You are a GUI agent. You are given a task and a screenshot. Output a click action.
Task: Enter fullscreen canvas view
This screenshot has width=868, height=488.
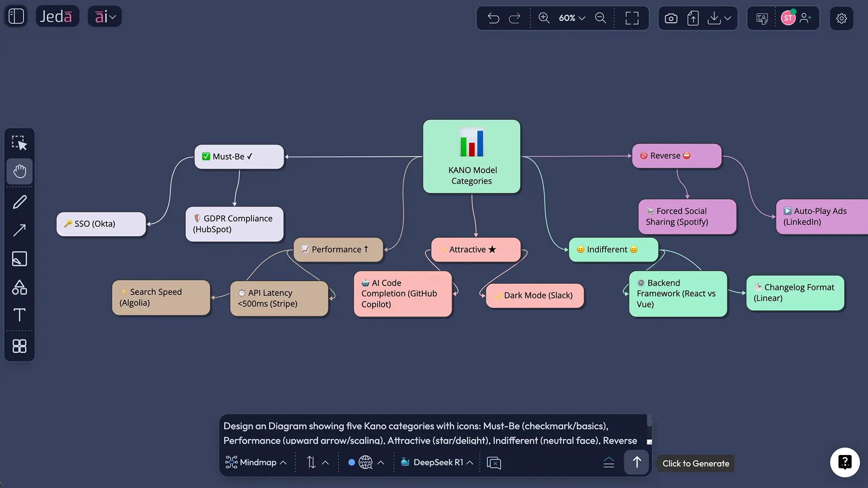(632, 18)
